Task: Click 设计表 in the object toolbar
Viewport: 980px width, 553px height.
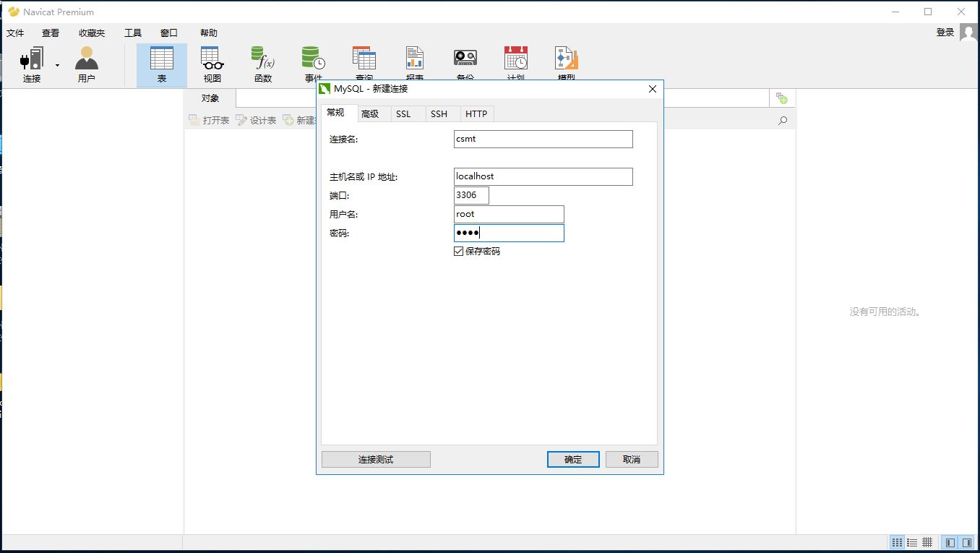Action: [x=256, y=120]
